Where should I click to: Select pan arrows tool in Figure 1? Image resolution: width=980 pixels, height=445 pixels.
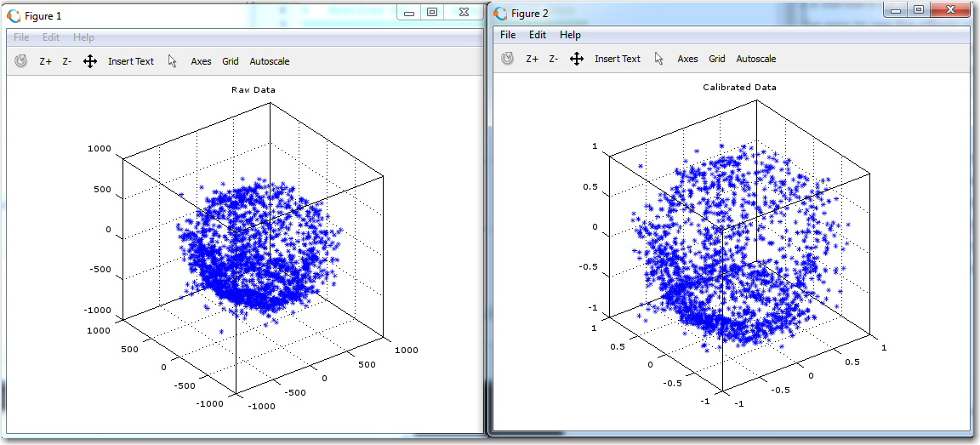pos(90,61)
